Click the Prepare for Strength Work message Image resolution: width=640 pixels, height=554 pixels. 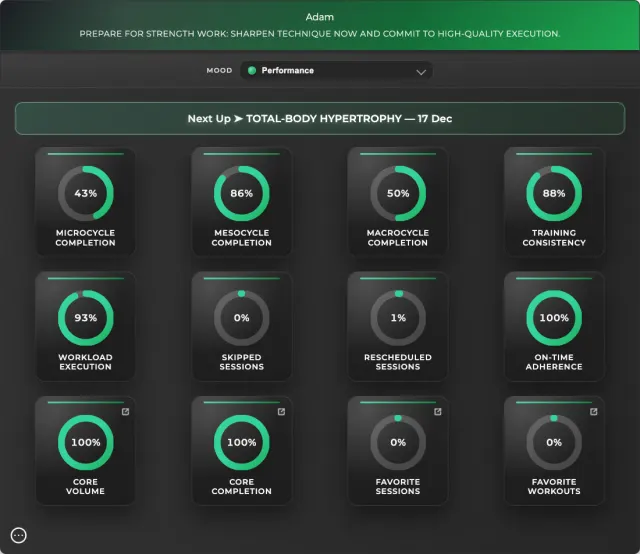tap(320, 34)
